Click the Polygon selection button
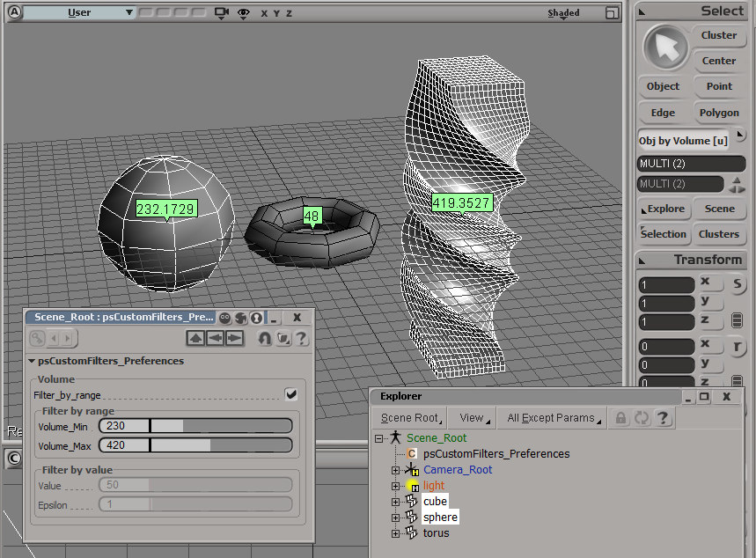756x558 pixels. (x=719, y=113)
